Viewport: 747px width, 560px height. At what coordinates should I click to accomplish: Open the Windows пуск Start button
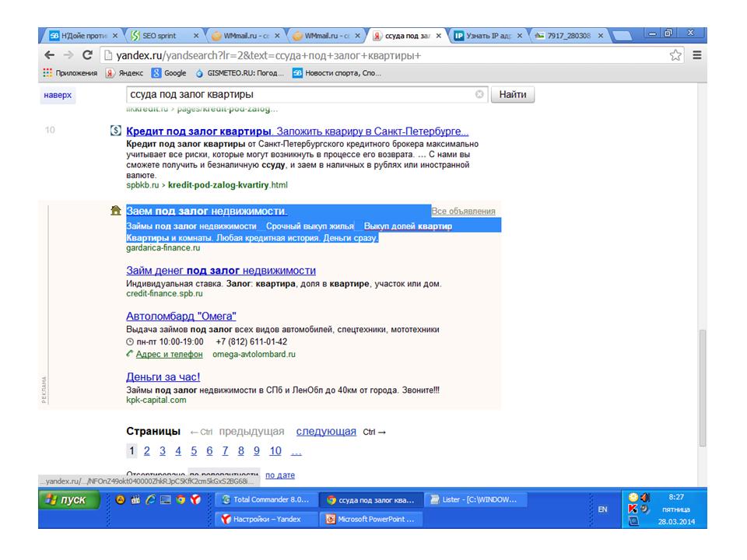pyautogui.click(x=69, y=500)
